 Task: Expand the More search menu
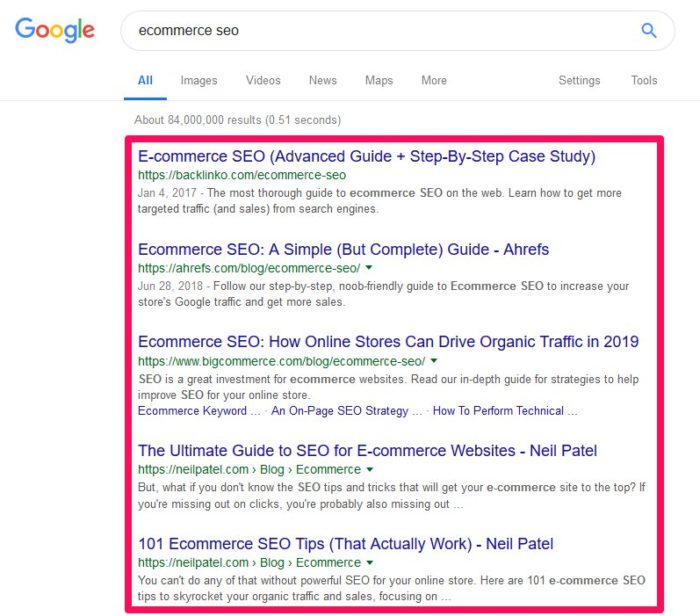point(434,80)
